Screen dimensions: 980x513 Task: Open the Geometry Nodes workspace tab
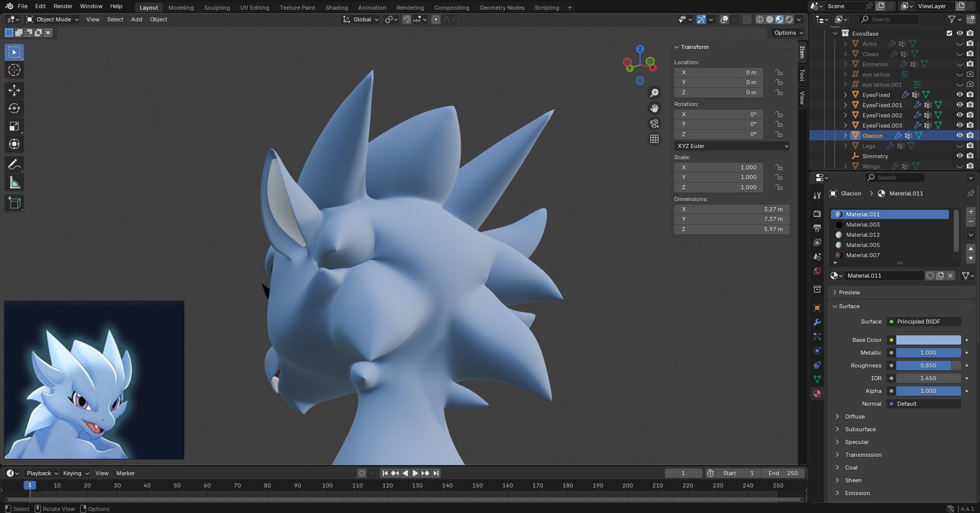coord(502,8)
